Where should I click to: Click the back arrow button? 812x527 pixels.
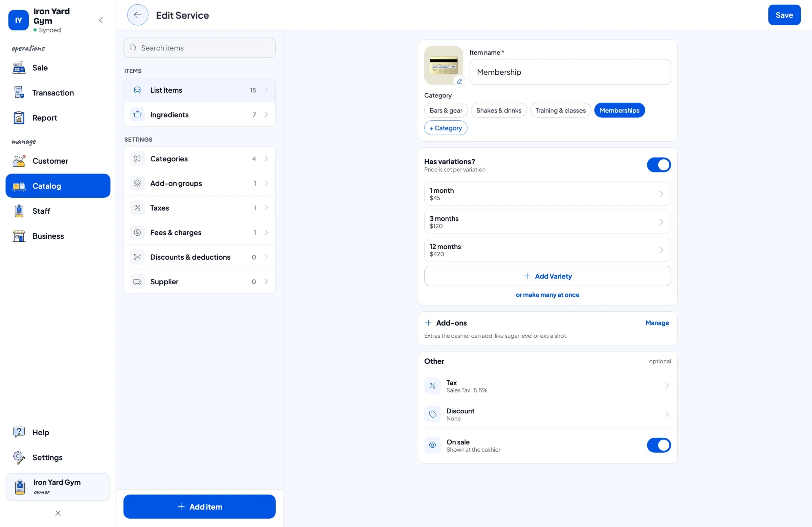point(137,15)
